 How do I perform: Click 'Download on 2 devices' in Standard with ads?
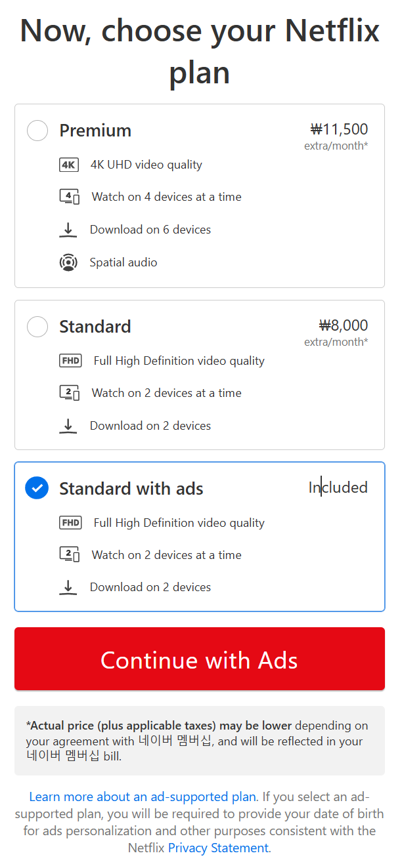pos(150,587)
